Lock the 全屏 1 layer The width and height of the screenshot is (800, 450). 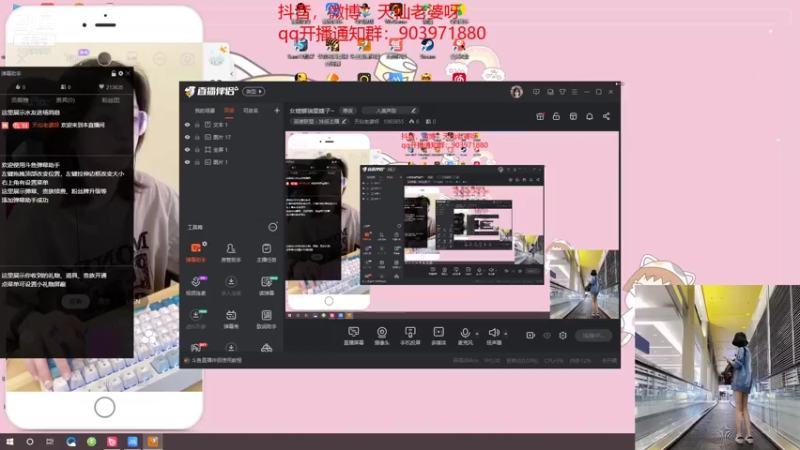[x=197, y=149]
